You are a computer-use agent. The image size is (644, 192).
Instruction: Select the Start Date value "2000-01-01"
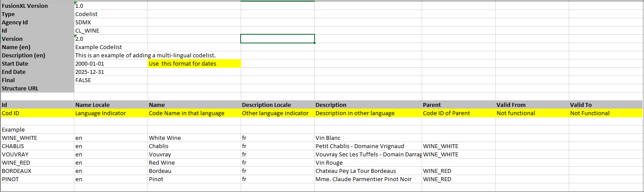point(111,64)
